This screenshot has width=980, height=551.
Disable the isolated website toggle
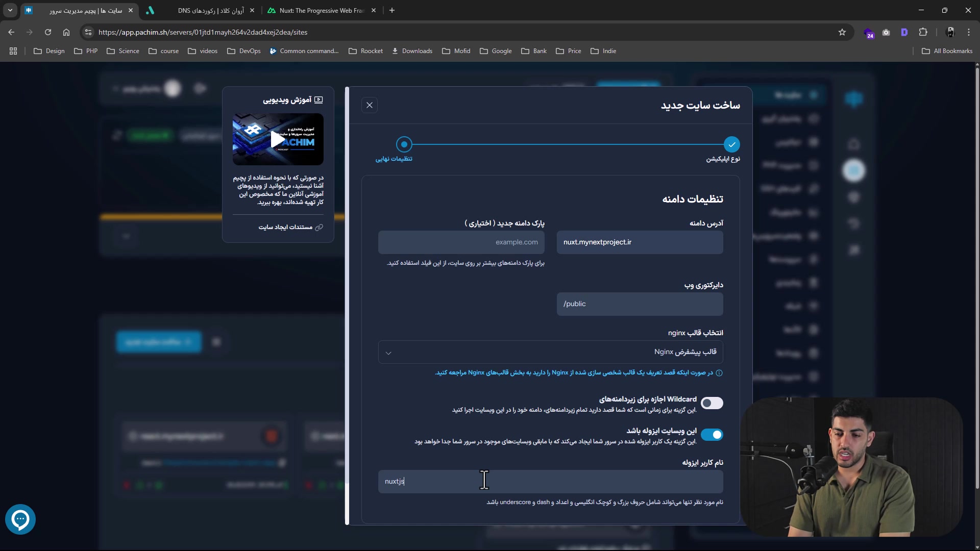[x=712, y=435]
